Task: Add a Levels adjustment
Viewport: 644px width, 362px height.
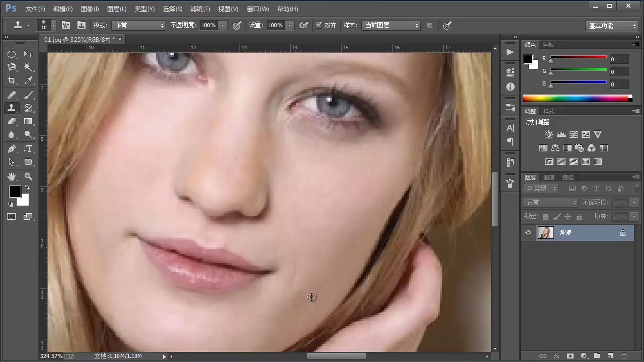Action: tap(561, 134)
